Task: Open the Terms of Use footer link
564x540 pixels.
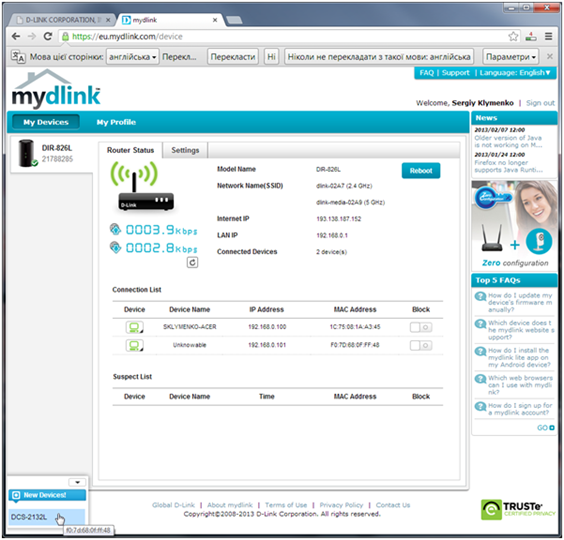Action: [286, 505]
